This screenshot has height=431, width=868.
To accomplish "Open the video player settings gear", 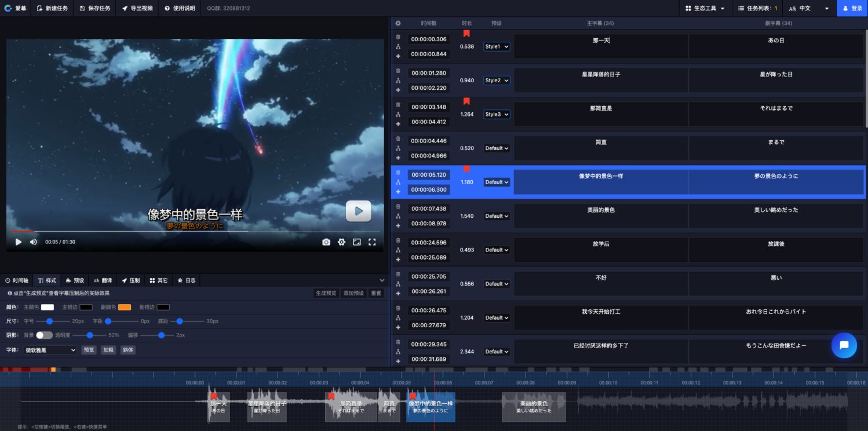I will (342, 242).
